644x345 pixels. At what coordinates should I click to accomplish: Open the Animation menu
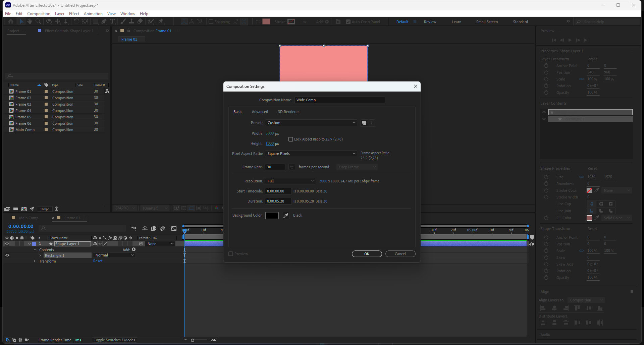point(93,14)
